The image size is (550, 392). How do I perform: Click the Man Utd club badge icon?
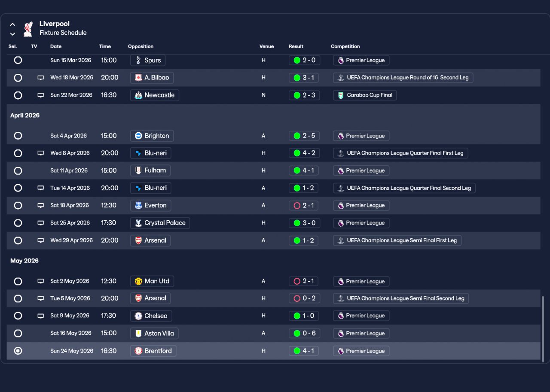(138, 281)
